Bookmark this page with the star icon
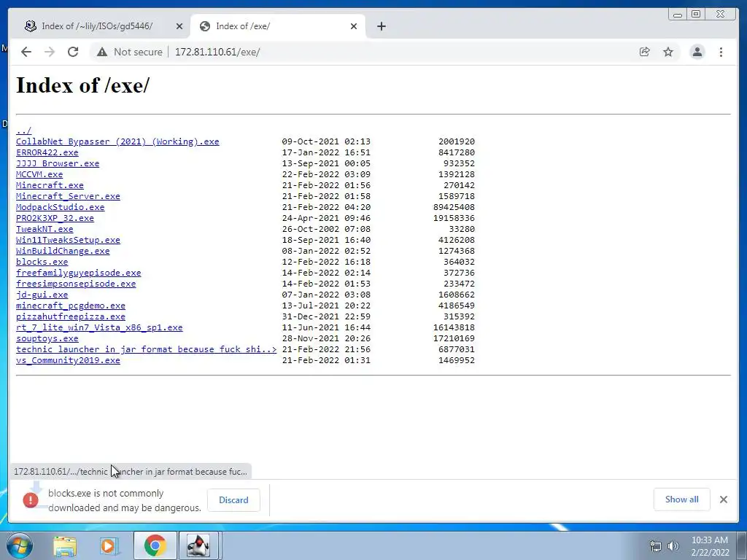This screenshot has height=560, width=747. point(668,52)
